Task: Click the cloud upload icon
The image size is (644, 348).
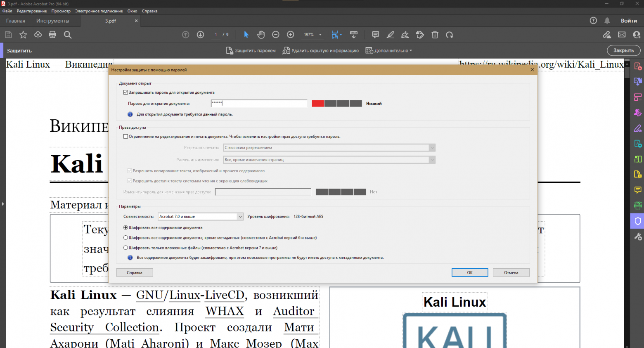Action: (x=38, y=35)
